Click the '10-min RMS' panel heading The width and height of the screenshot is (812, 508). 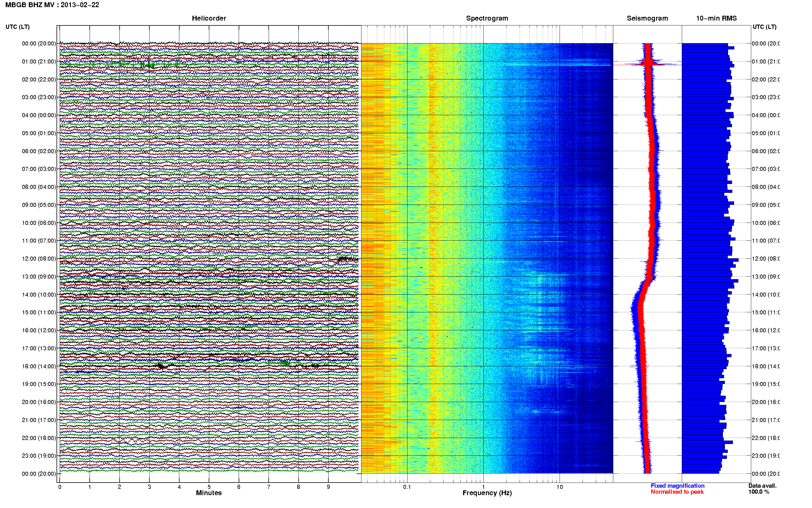tap(716, 18)
